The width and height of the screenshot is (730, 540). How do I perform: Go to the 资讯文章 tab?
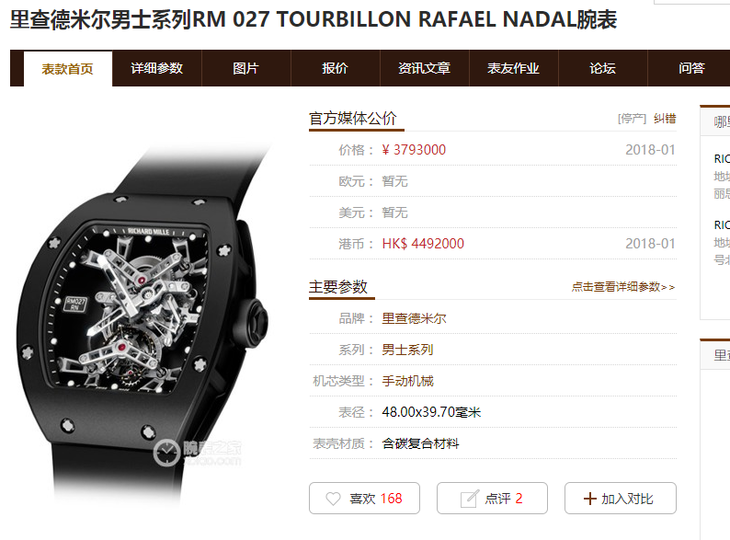coord(424,68)
